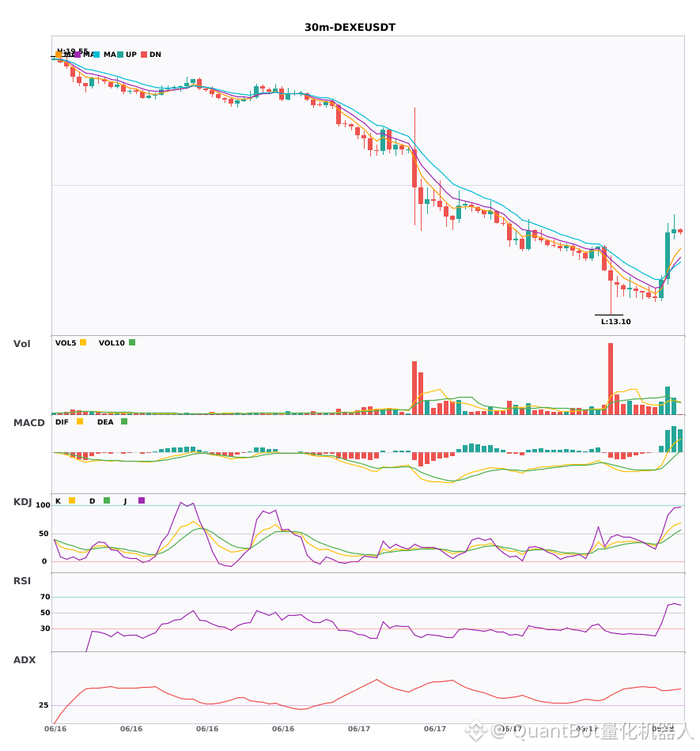Click the green VOL10 legend swatch
The width and height of the screenshot is (700, 751).
coord(132,342)
